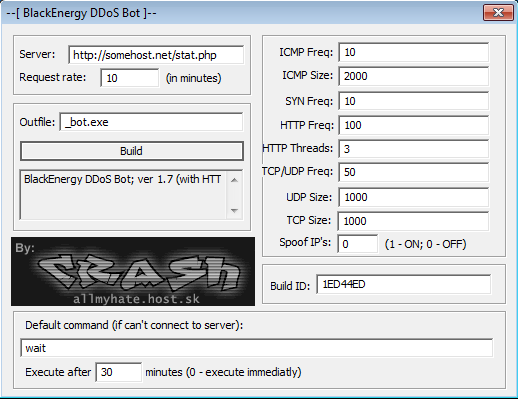Focus the TCP/UDP Freq field
The image size is (518, 399).
413,172
